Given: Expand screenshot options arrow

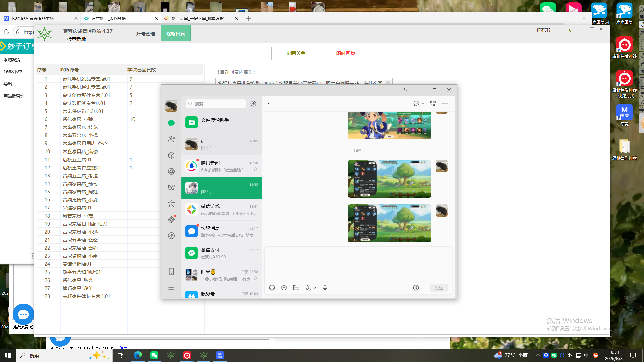Looking at the screenshot, I should 315,288.
